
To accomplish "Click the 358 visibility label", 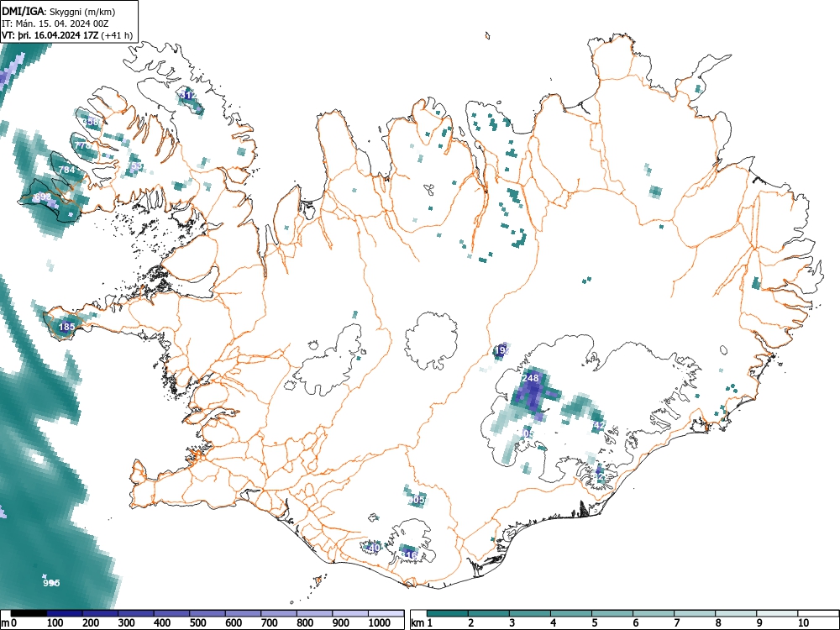I will (x=92, y=122).
